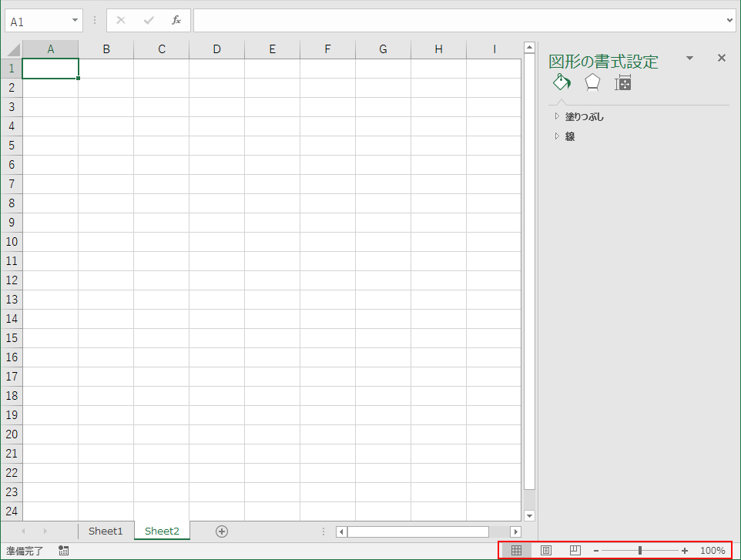Viewport: 741px width, 560px height.
Task: Select column H header
Action: click(x=438, y=49)
